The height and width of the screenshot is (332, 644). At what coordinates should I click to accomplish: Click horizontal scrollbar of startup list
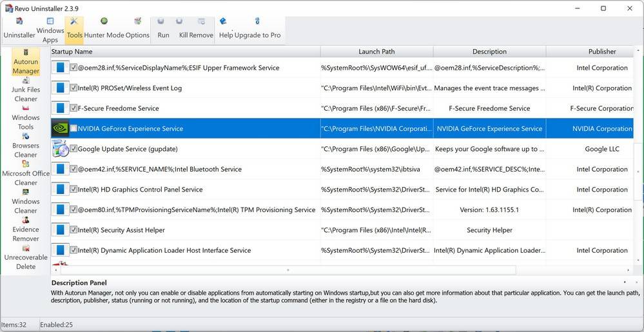(288, 270)
